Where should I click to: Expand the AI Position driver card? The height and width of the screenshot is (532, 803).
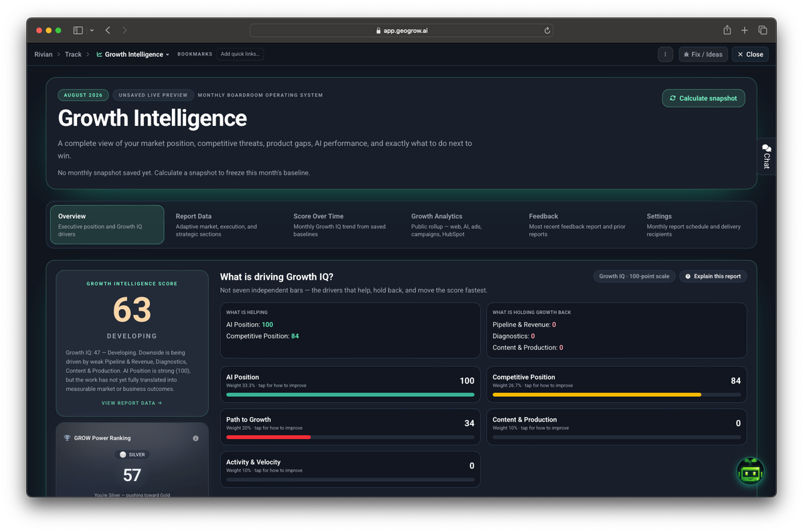[x=350, y=384]
